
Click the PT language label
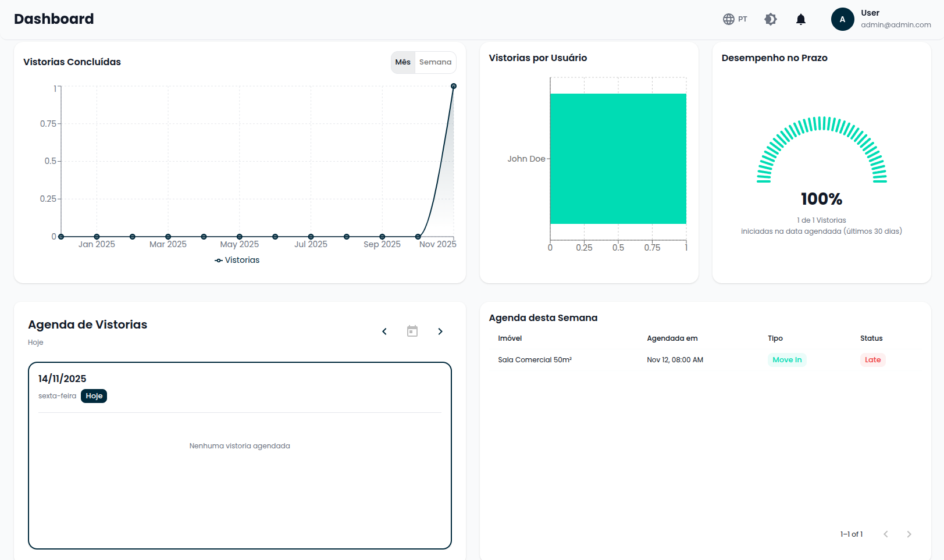(743, 19)
